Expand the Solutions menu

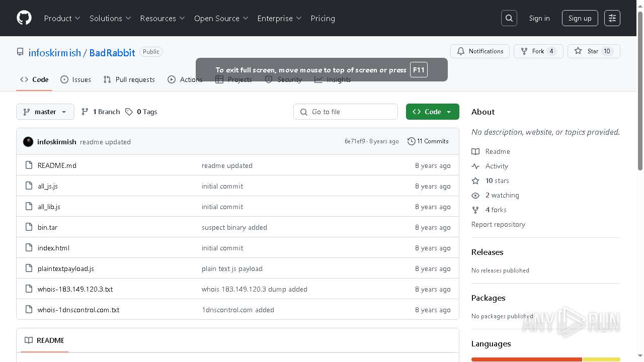[x=110, y=18]
